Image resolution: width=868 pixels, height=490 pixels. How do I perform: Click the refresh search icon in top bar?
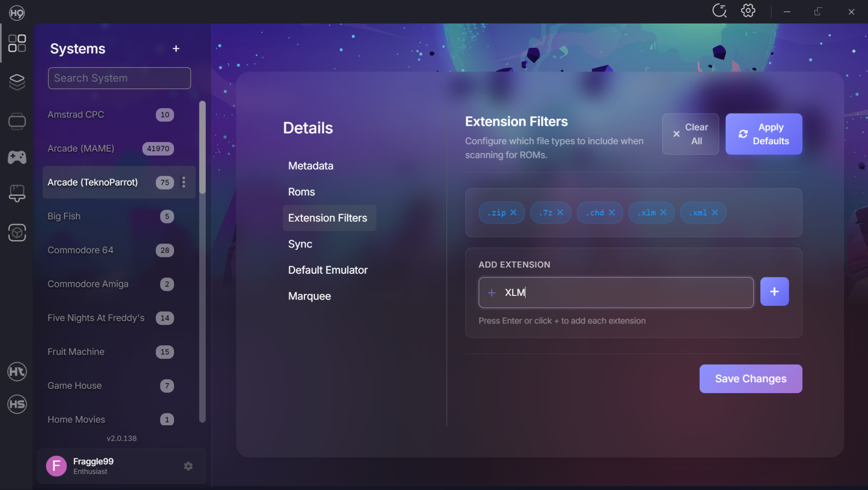(719, 11)
